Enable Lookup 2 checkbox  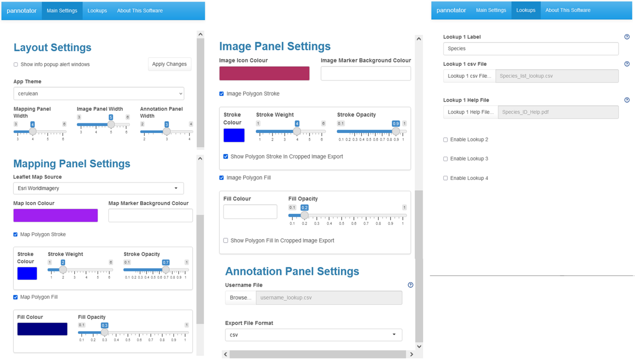pos(445,140)
